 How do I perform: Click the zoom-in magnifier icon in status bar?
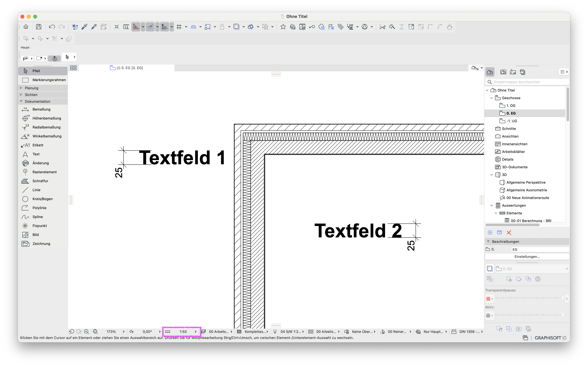point(86,332)
